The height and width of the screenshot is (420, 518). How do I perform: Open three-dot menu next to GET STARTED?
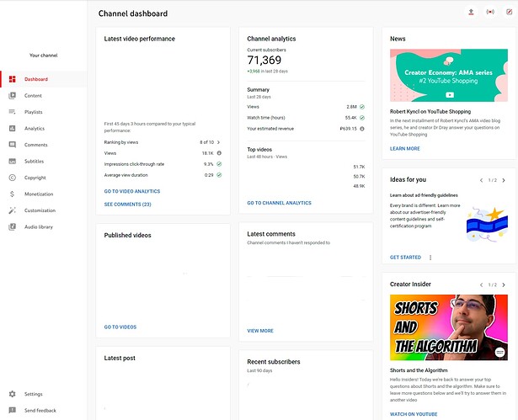tap(430, 258)
